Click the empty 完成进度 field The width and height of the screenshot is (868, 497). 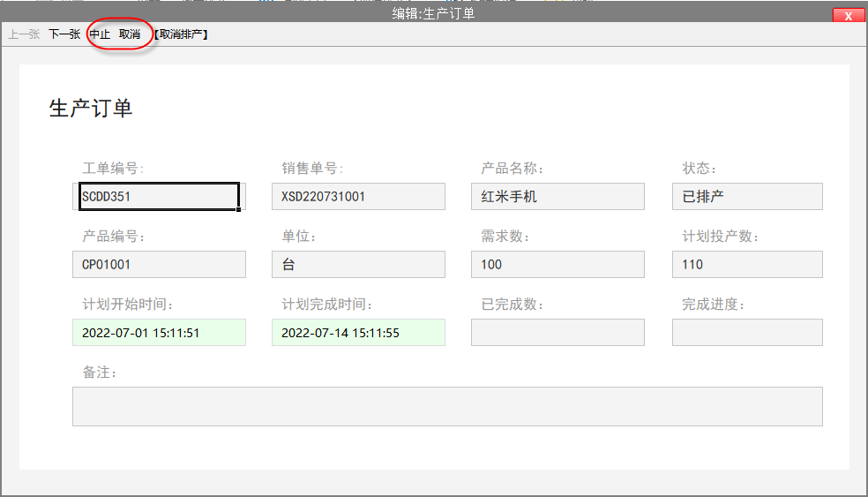pyautogui.click(x=747, y=333)
